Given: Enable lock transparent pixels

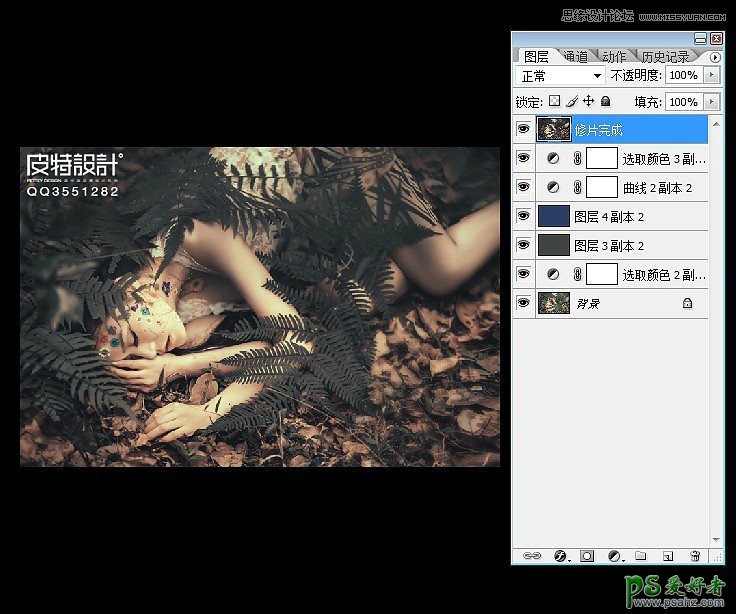Looking at the screenshot, I should point(555,102).
